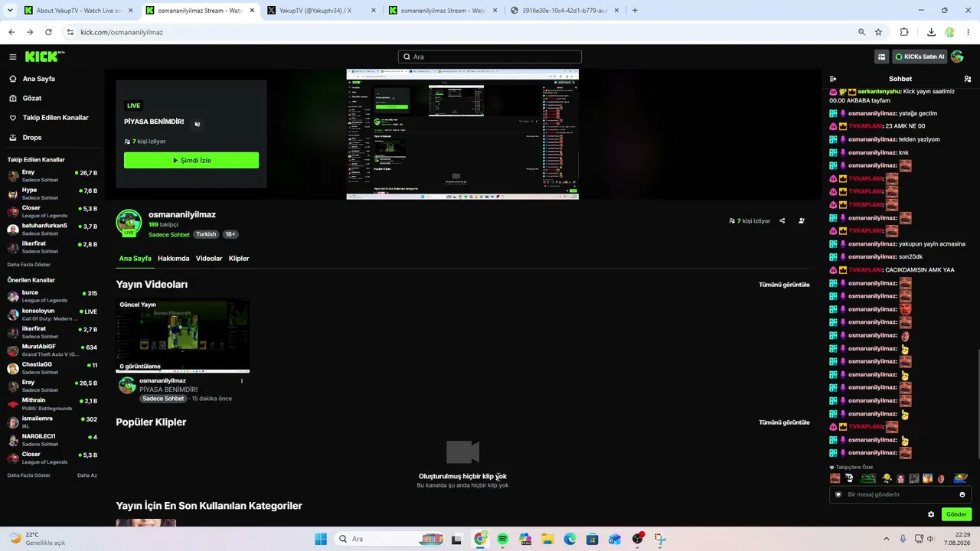Screen dimensions: 980x551
Task: Open the Güncel Yayın video thumbnail
Action: pos(183,336)
